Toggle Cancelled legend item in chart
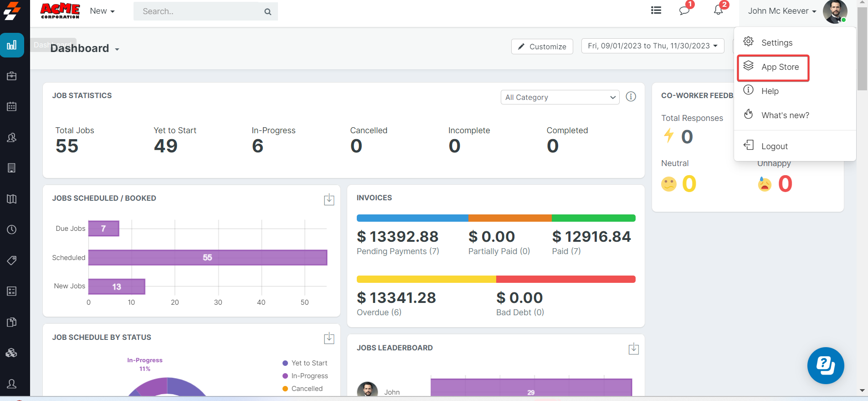The image size is (868, 401). (x=307, y=389)
